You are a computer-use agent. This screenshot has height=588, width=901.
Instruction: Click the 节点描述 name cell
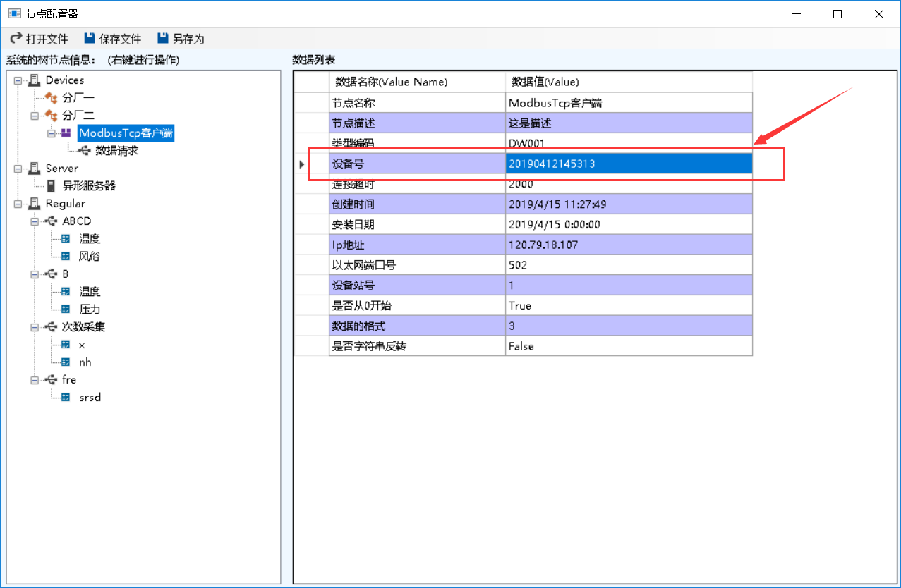(x=417, y=123)
